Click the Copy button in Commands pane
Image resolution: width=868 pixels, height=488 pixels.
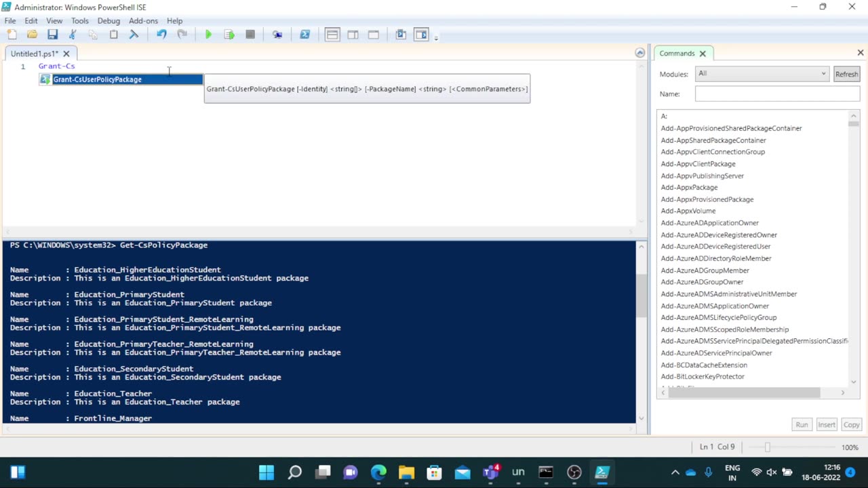(851, 425)
